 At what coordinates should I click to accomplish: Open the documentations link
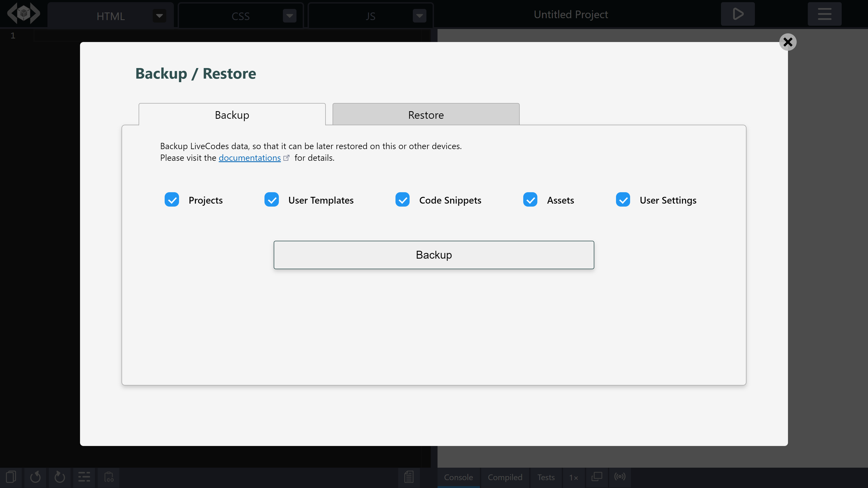click(250, 158)
